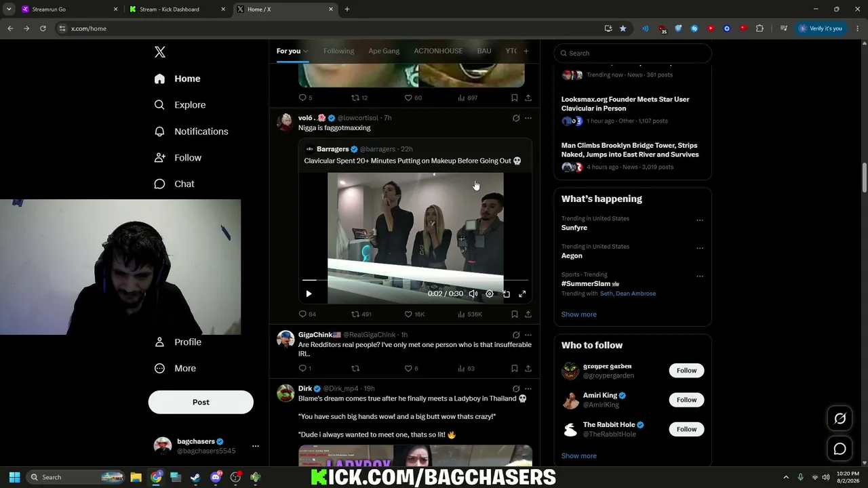868x488 pixels.
Task: View analytics for the 536K views post
Action: [470, 314]
